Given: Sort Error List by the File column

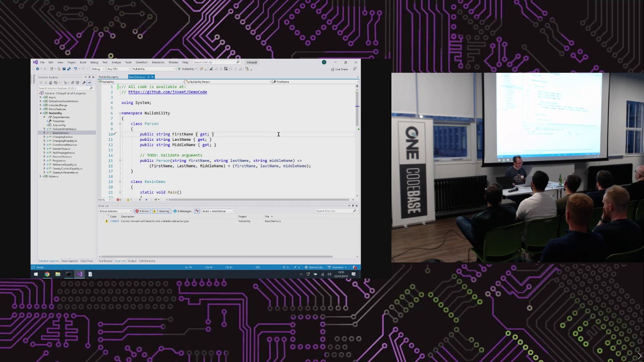Looking at the screenshot, I should pos(269,216).
